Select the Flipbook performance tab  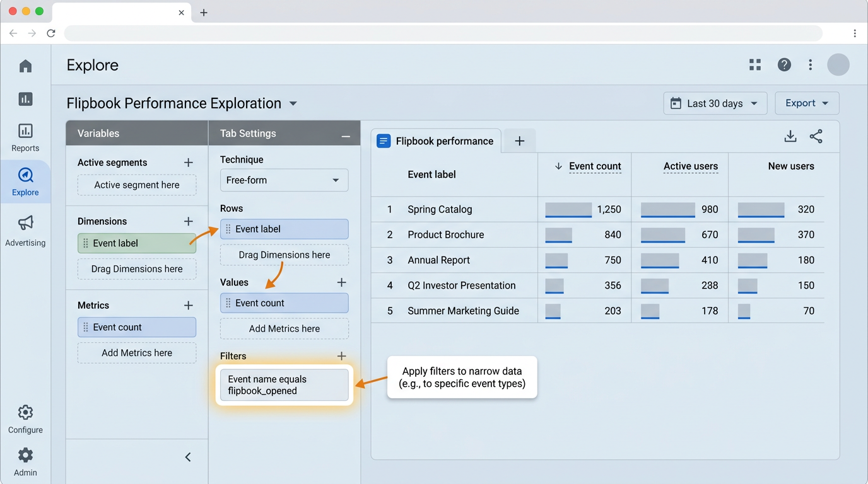[x=437, y=141]
